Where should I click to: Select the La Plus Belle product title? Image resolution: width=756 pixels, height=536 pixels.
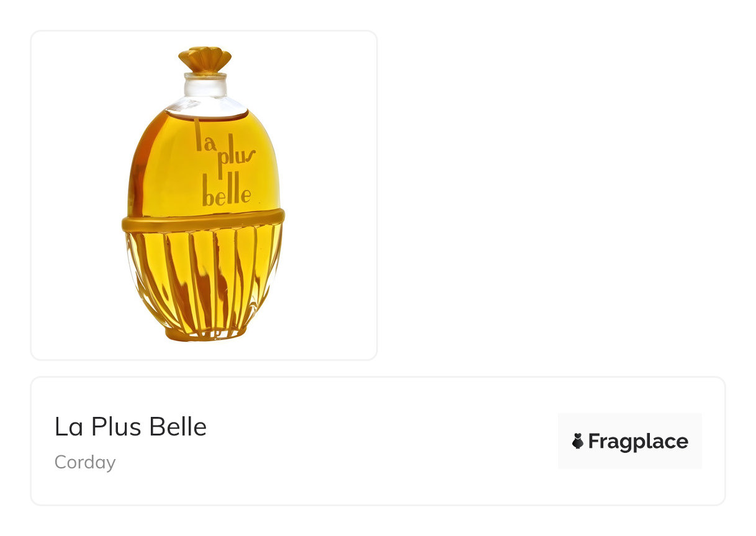(130, 427)
